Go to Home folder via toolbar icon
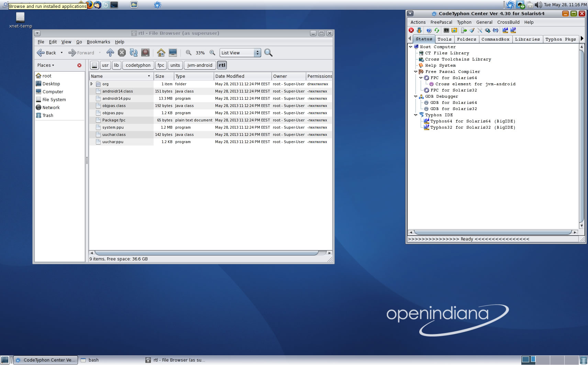Image resolution: width=588 pixels, height=365 pixels. click(161, 53)
